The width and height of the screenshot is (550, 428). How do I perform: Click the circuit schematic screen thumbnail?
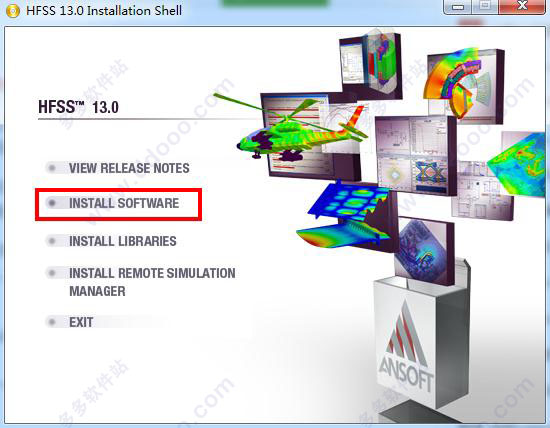(x=415, y=154)
